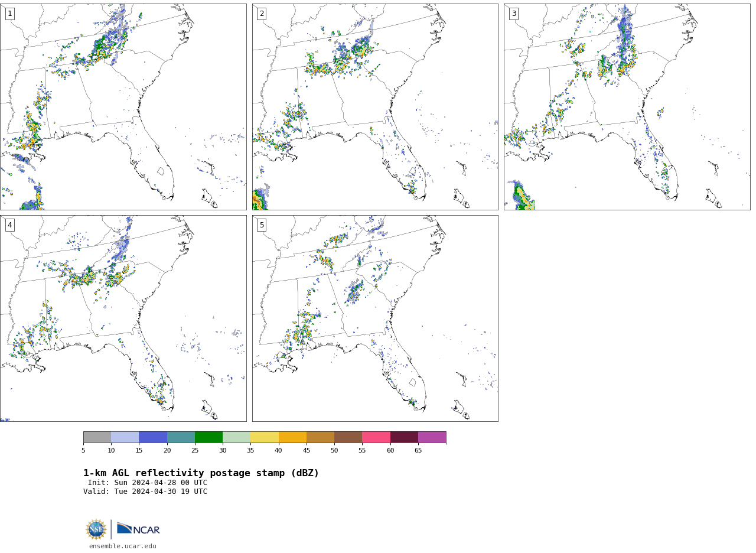Click the pale green 30-35 dBZ swatch
This screenshot has height=553, width=756.
237,437
